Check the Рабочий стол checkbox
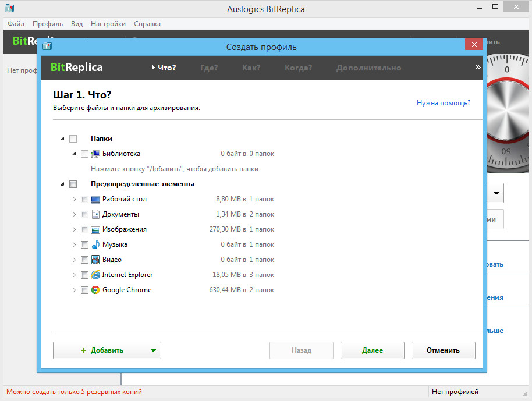The height and width of the screenshot is (401, 532). coord(84,200)
